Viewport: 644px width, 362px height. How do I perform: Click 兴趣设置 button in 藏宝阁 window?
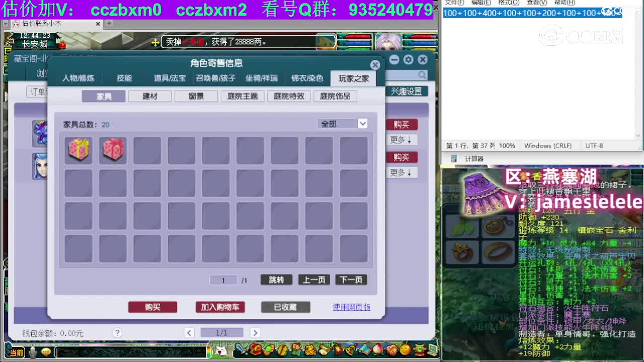(x=407, y=92)
